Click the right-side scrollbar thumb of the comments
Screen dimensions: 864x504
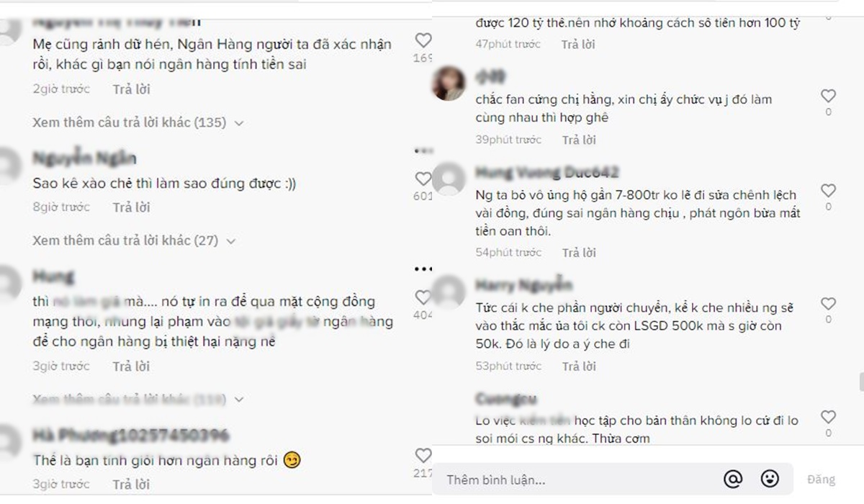click(x=860, y=379)
